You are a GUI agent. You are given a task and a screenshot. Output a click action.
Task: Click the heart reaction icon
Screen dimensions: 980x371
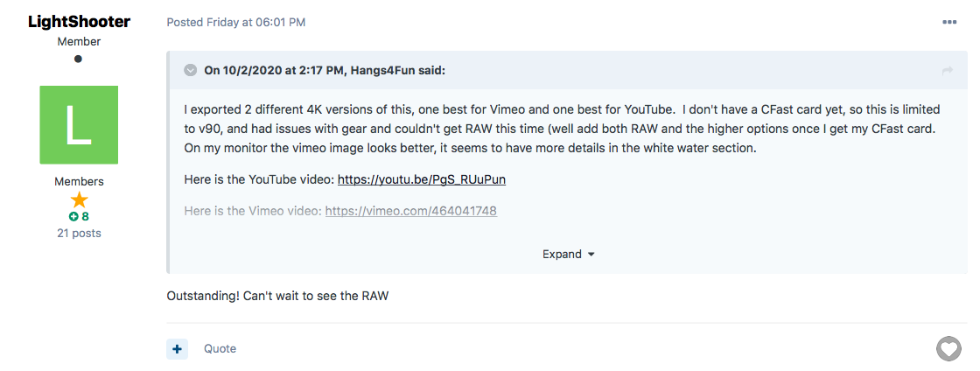(948, 348)
